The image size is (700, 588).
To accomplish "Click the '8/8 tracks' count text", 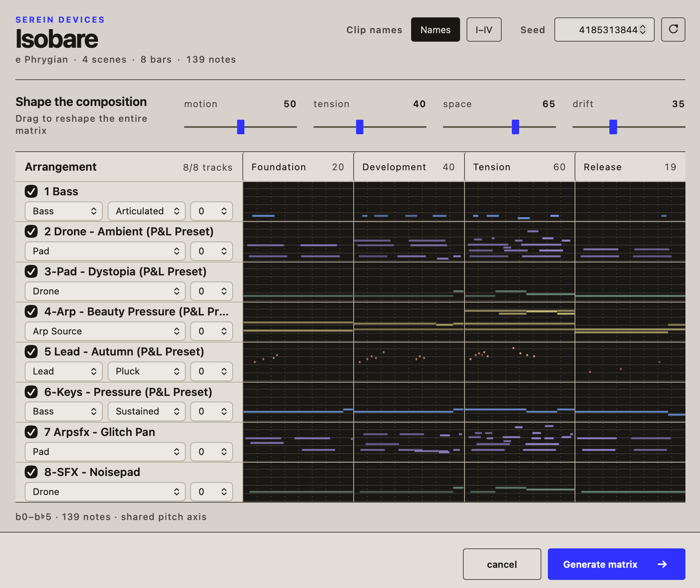I will [x=208, y=167].
